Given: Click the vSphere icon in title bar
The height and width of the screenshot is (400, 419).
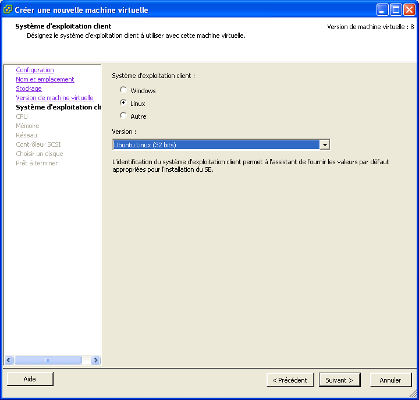Looking at the screenshot, I should point(7,10).
